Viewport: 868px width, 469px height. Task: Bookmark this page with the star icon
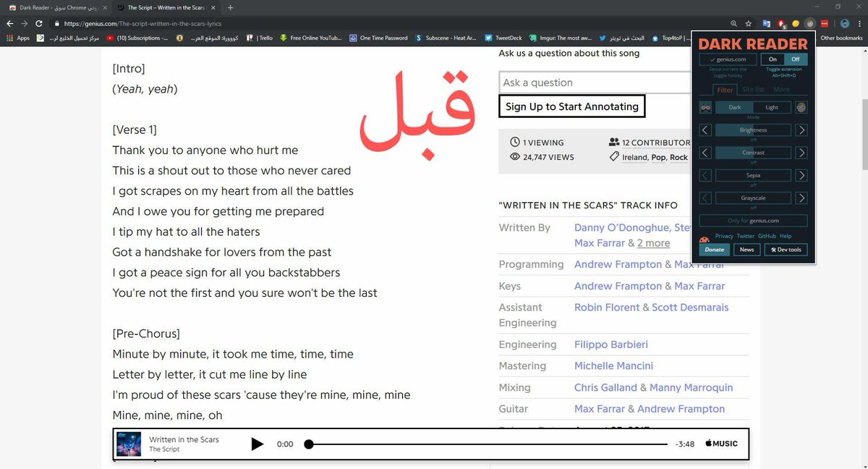[x=749, y=23]
